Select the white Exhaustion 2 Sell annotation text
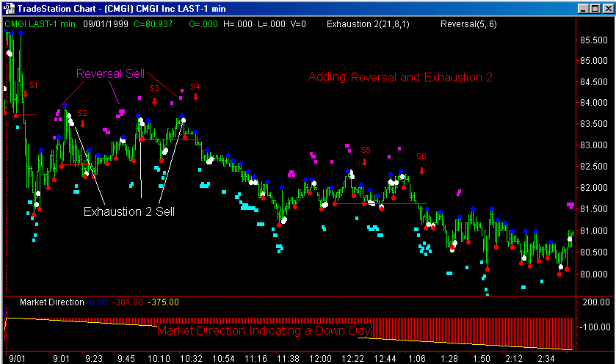 (x=129, y=211)
